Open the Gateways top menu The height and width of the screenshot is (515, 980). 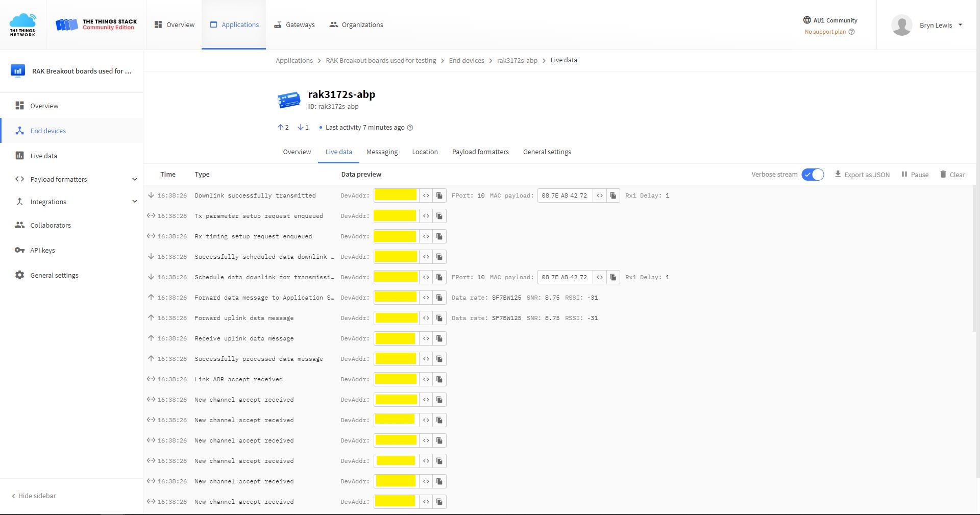[295, 24]
